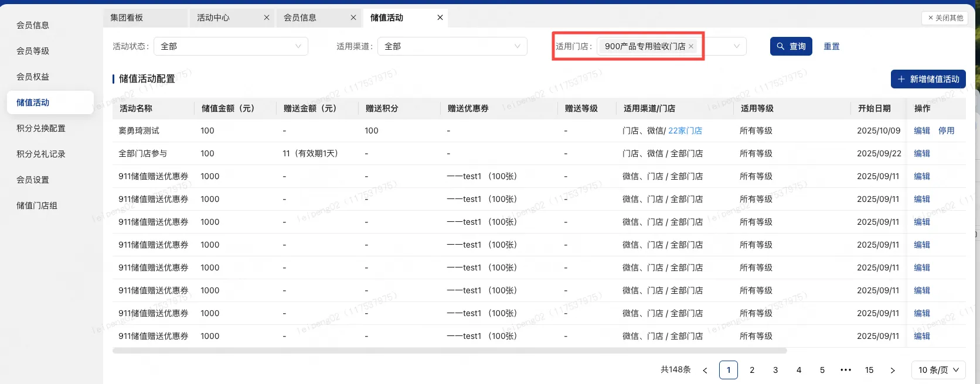
Task: Click 编辑 for 窦勇琦测试 row
Action: pos(922,131)
